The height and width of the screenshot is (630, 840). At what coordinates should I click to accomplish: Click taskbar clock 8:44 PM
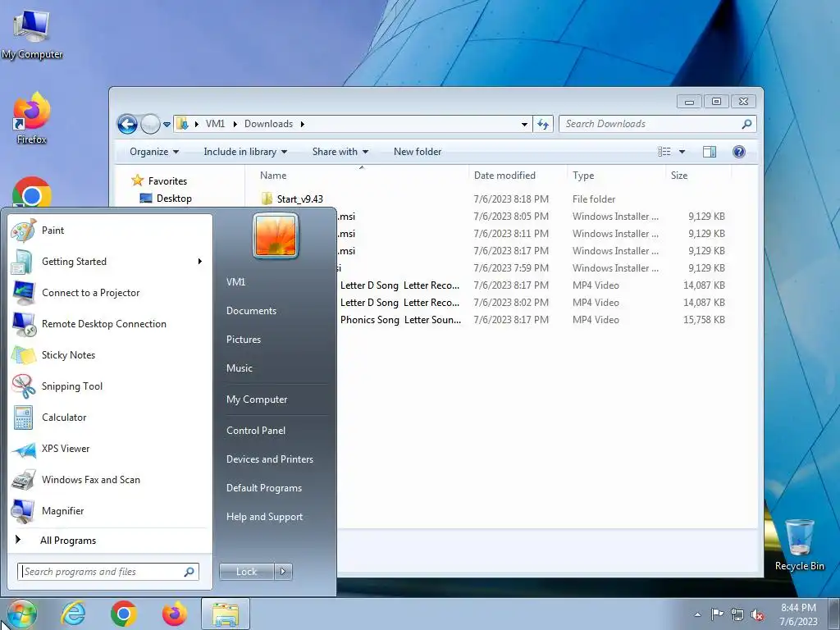[798, 614]
